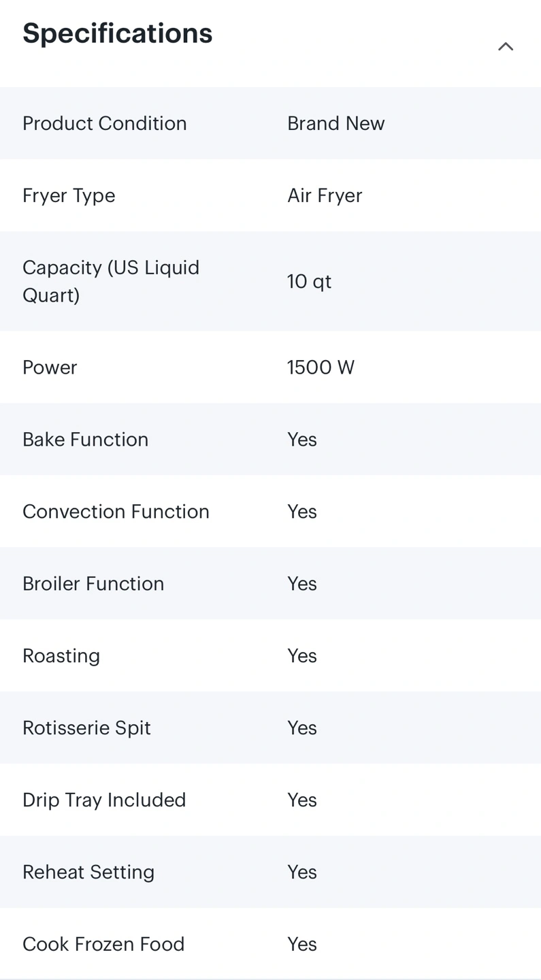Image resolution: width=541 pixels, height=980 pixels.
Task: Select the Capacity (US Liquid Quart) label
Action: [x=111, y=281]
